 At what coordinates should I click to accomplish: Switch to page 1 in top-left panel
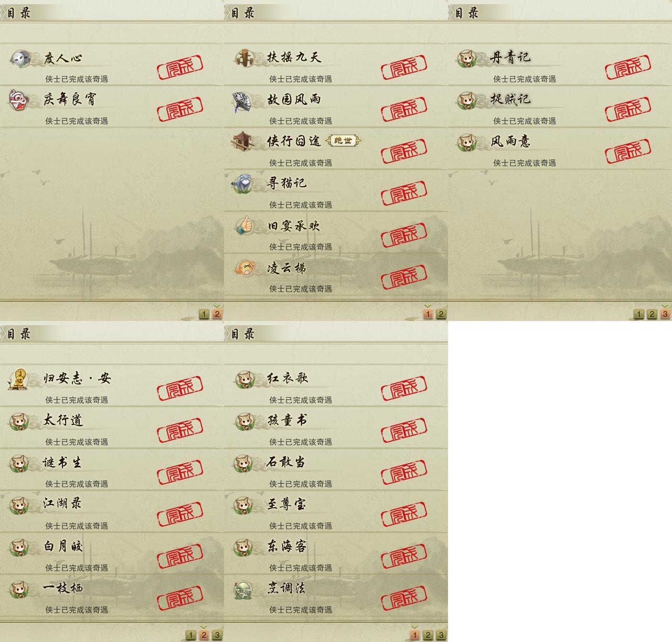[204, 314]
